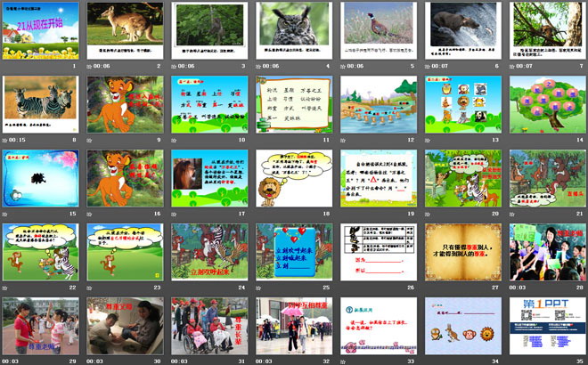This screenshot has width=588, height=365.
Task: Select slide 18 with the cartoon lion
Action: (x=294, y=177)
